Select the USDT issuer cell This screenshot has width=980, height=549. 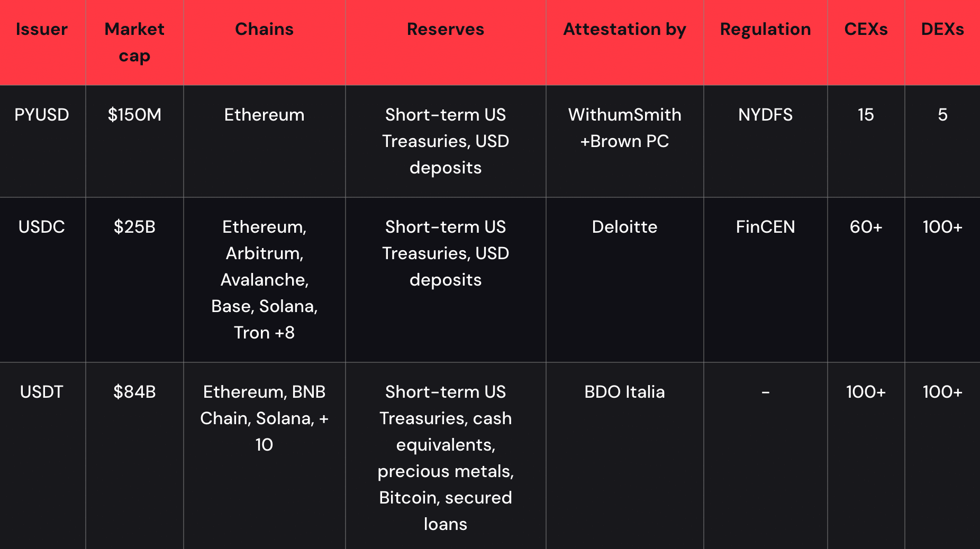pos(42,392)
